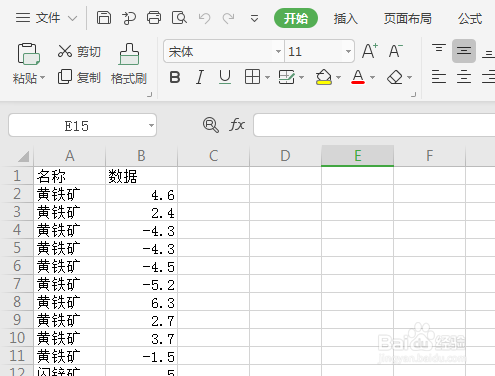Click cell with value -5.2

[x=141, y=284]
